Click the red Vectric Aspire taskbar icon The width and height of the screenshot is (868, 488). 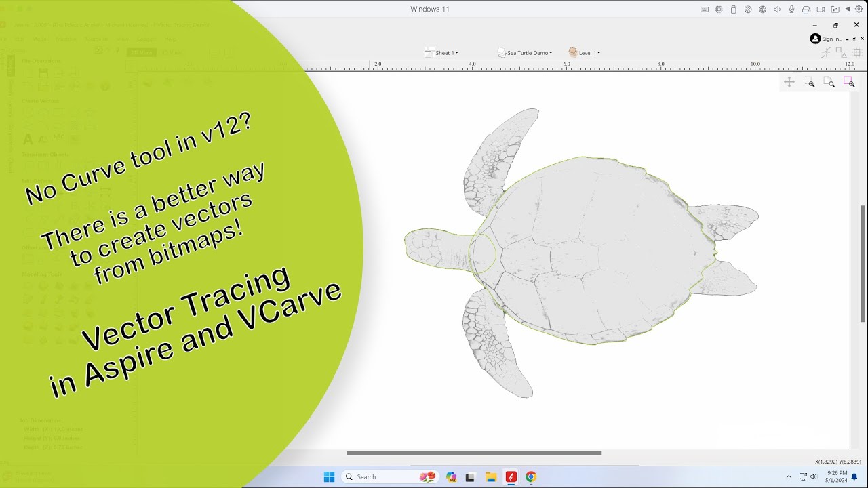(511, 476)
